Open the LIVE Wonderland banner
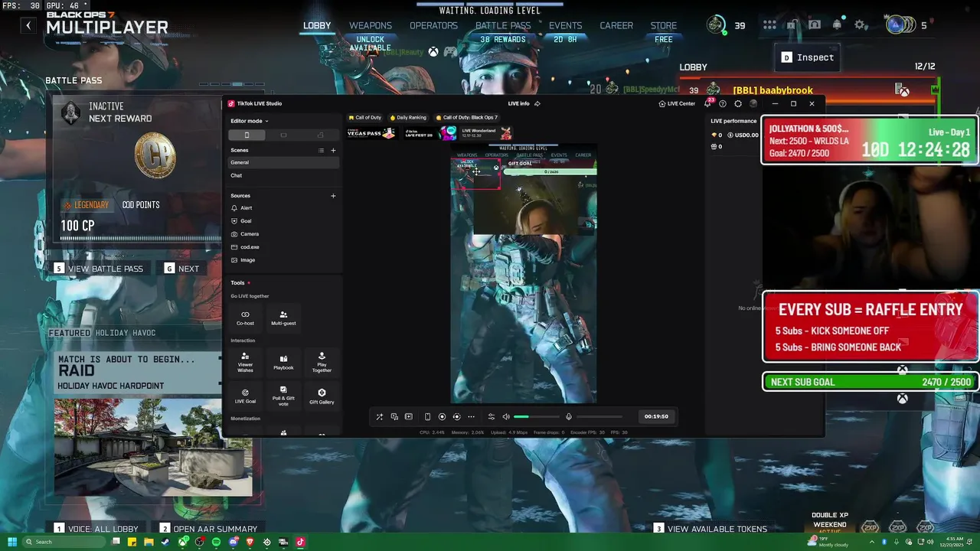Viewport: 980px width, 551px height. [x=488, y=133]
